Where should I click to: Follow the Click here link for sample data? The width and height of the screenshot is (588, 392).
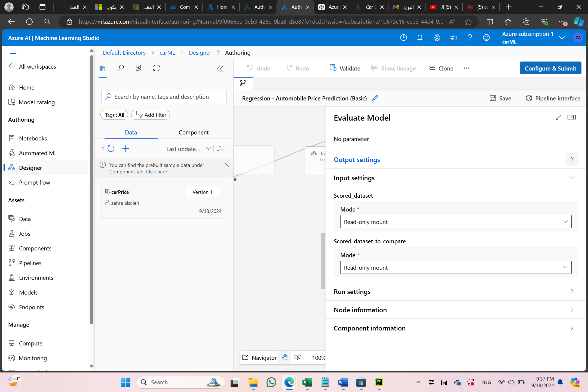coord(156,172)
